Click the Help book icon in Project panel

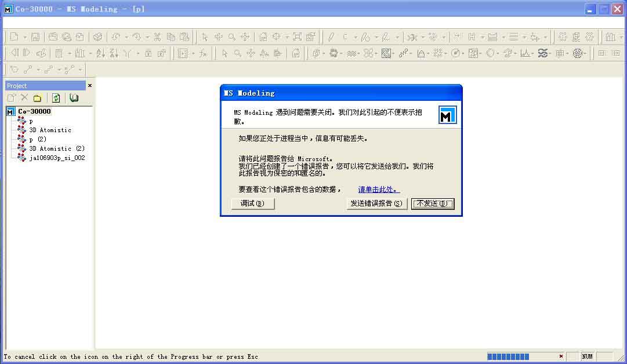click(74, 98)
